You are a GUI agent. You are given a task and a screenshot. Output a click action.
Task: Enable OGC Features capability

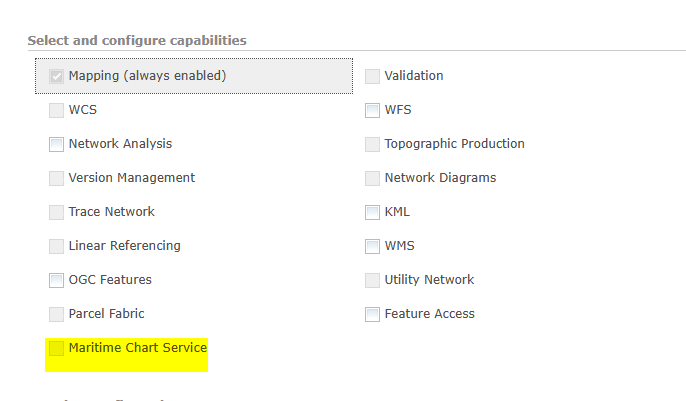pyautogui.click(x=56, y=280)
